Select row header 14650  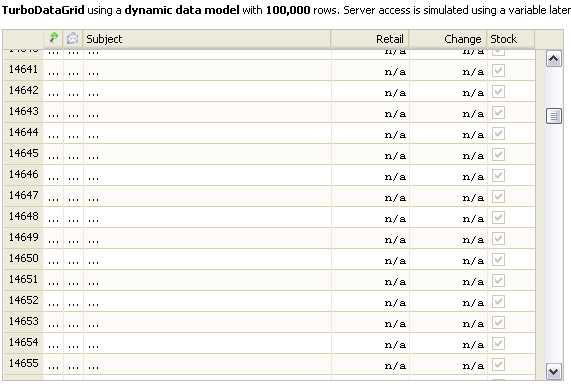23,259
